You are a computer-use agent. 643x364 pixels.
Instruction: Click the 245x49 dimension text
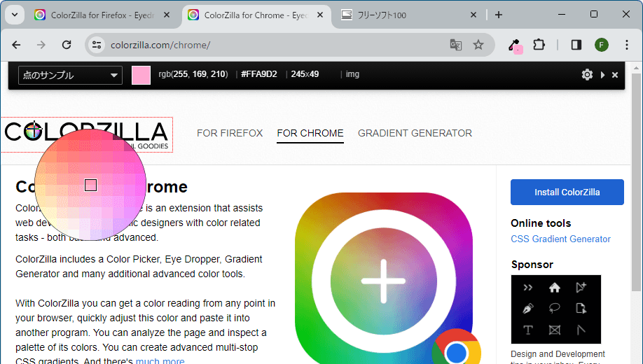click(305, 74)
